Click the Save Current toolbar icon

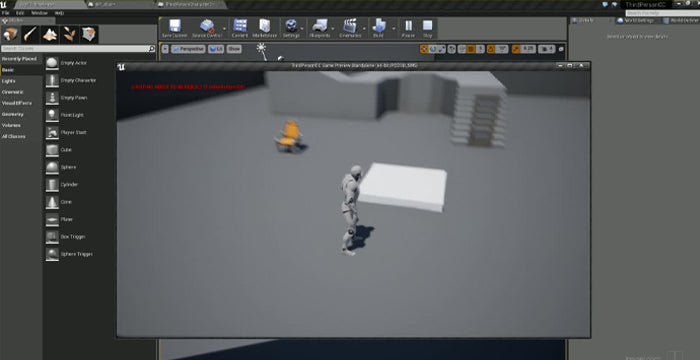click(x=175, y=29)
